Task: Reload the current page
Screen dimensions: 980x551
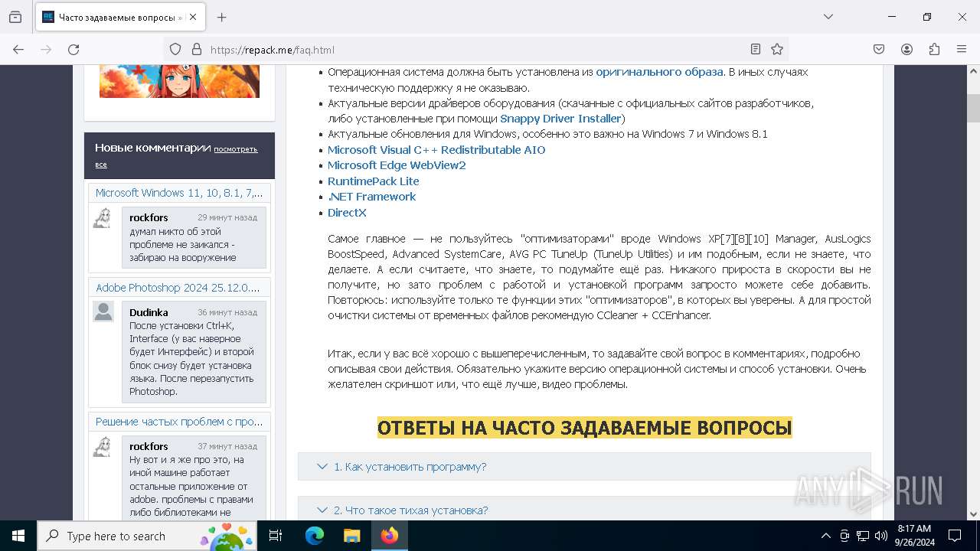Action: [x=73, y=49]
